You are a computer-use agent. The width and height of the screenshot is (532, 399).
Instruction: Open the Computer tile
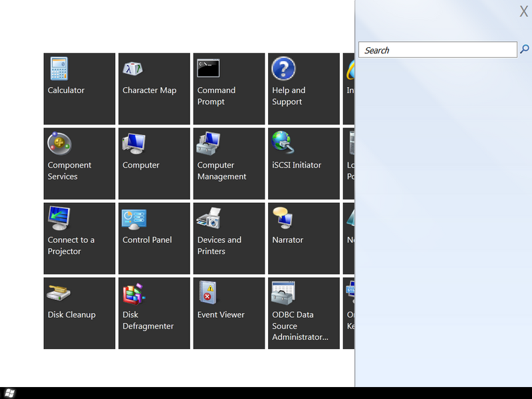click(154, 164)
